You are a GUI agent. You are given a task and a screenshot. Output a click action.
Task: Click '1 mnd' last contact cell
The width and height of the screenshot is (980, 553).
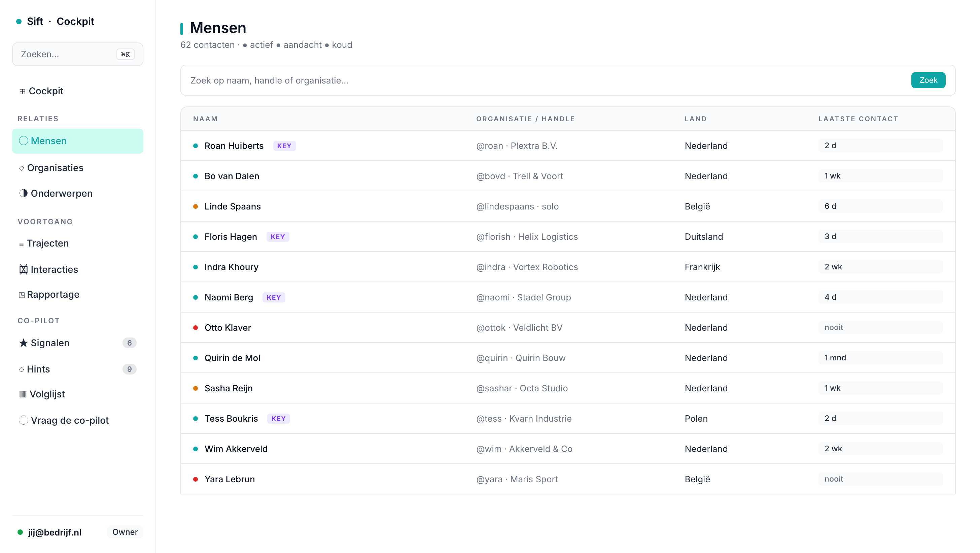pyautogui.click(x=880, y=358)
